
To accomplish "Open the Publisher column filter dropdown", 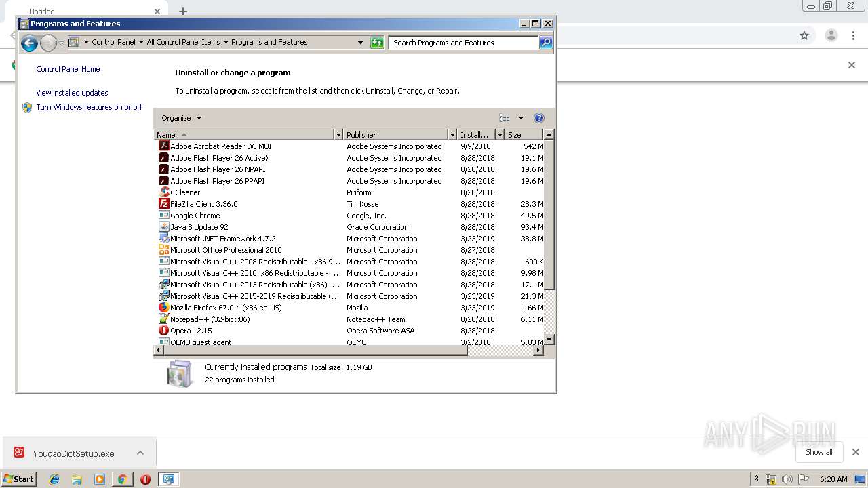I will point(452,135).
